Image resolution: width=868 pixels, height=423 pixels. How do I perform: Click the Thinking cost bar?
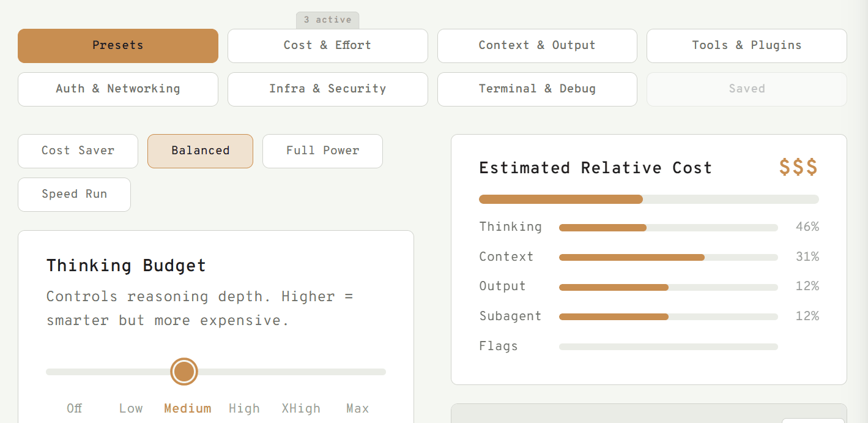[669, 228]
